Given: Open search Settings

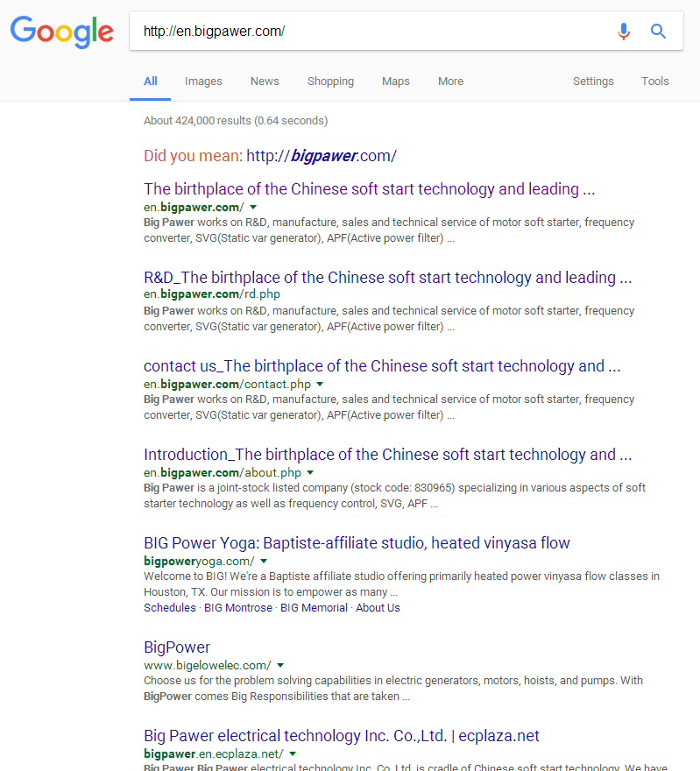Looking at the screenshot, I should pyautogui.click(x=593, y=81).
